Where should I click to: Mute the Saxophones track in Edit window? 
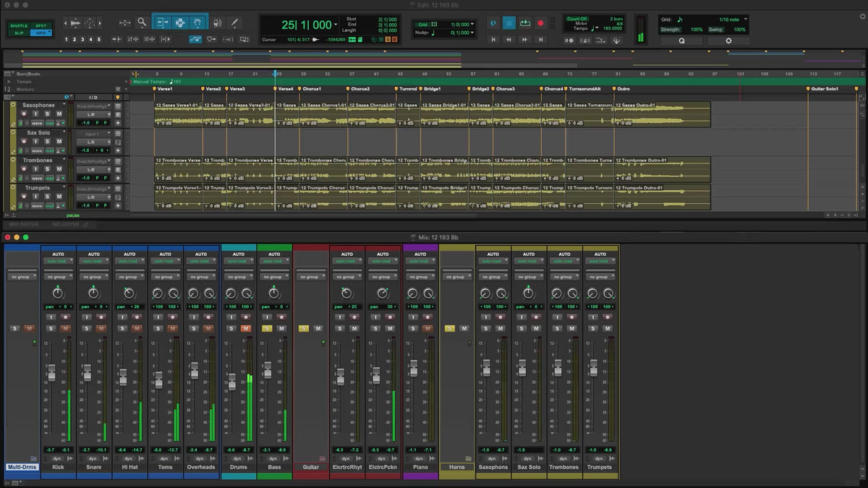click(x=58, y=114)
